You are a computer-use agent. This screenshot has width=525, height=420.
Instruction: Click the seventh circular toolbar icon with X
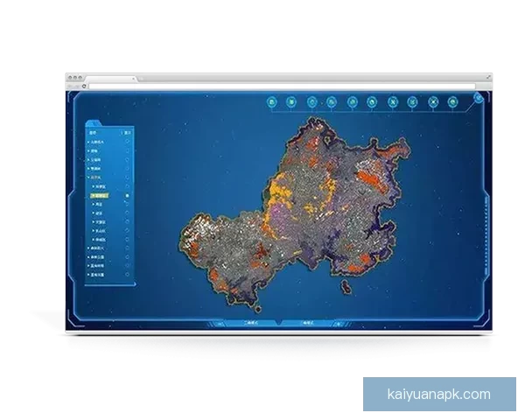(393, 102)
